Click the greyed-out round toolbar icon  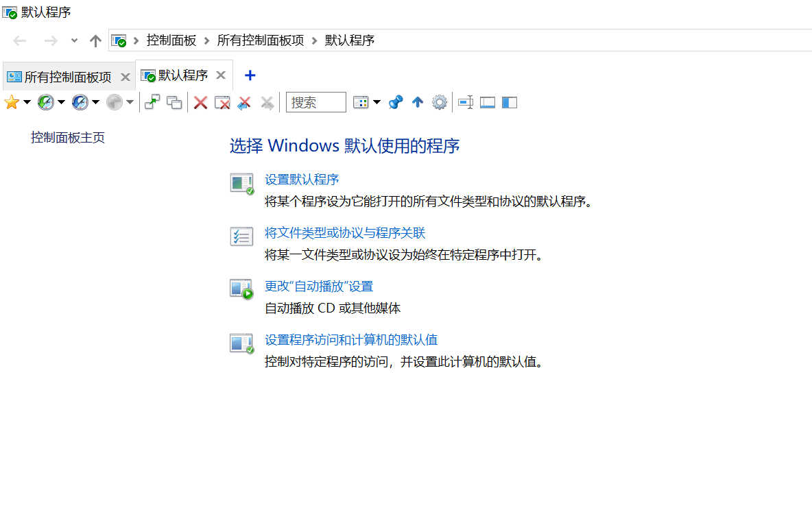click(x=115, y=103)
